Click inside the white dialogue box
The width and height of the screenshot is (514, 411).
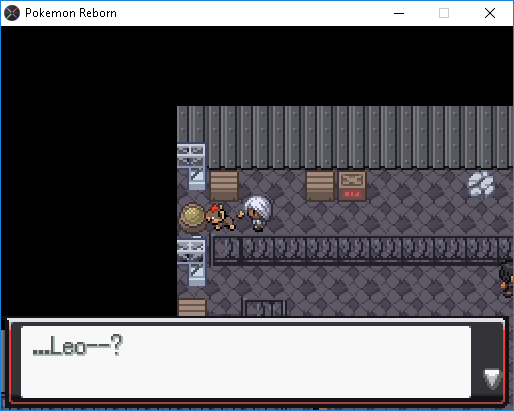[246, 361]
